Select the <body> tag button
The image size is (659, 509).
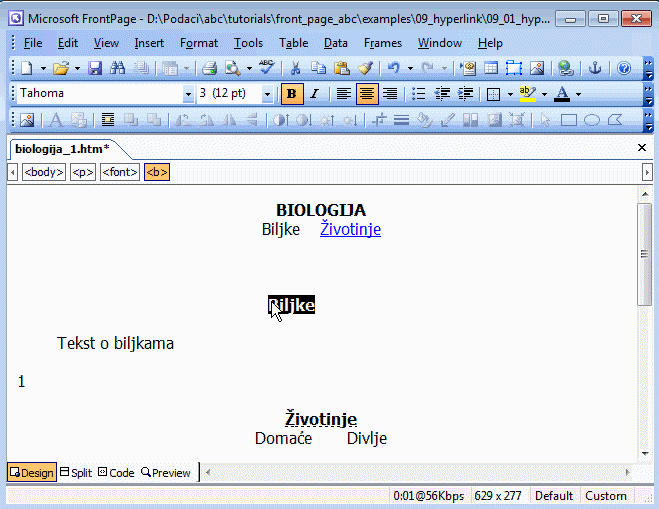pos(44,172)
